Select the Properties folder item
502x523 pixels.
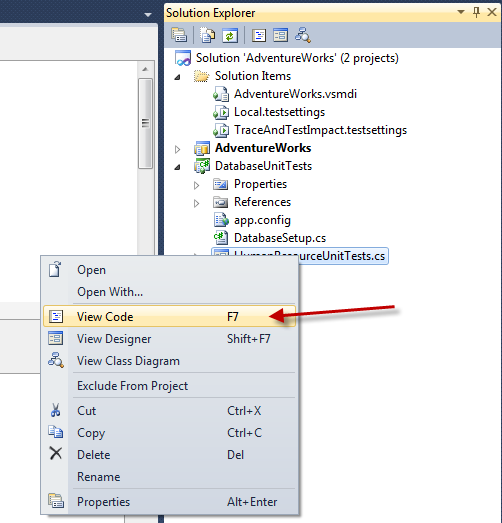pos(260,184)
